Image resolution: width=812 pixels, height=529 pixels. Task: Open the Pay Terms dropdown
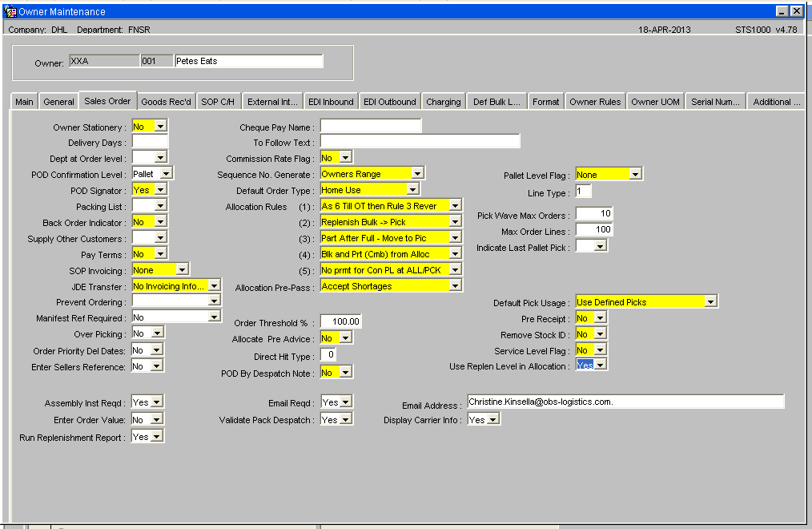[160, 254]
